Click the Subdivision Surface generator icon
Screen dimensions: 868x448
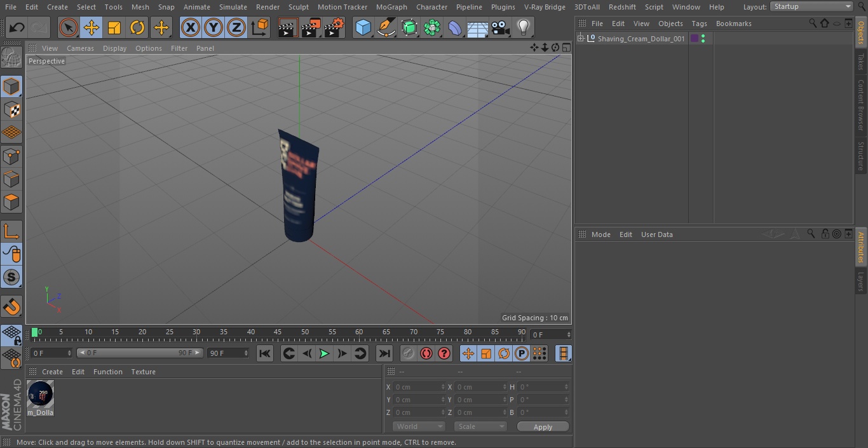409,27
